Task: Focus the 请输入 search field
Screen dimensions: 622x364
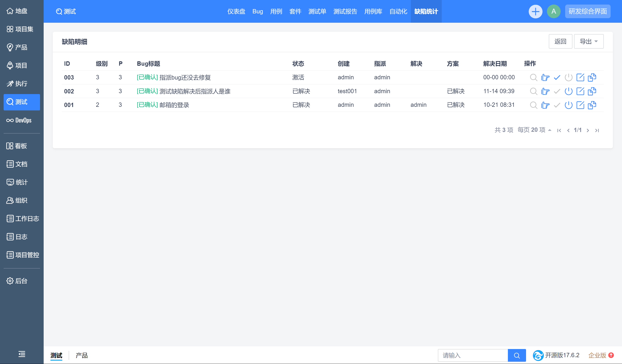Action: pos(473,355)
